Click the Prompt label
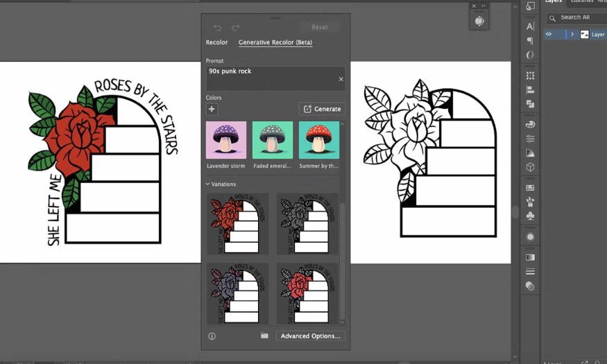The height and width of the screenshot is (364, 607). pyautogui.click(x=214, y=61)
